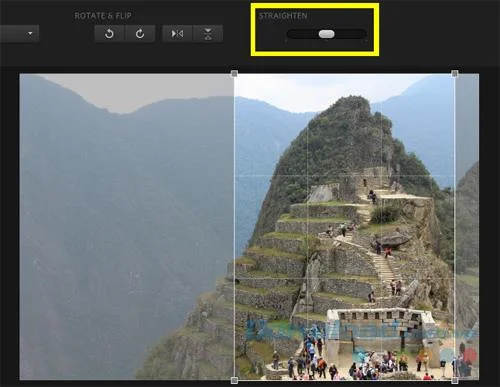Screen dimensions: 500x387
Task: Flip the photo horizontally
Action: point(177,34)
